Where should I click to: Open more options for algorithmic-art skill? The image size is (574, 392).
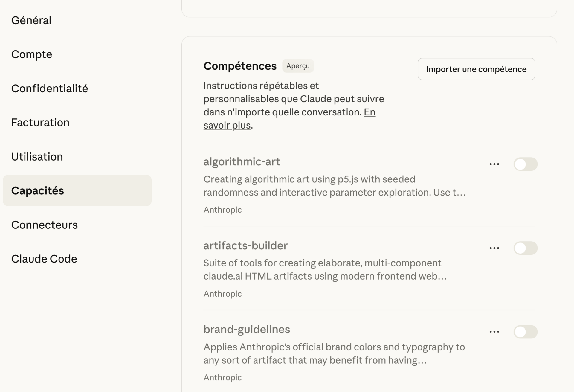click(x=494, y=164)
